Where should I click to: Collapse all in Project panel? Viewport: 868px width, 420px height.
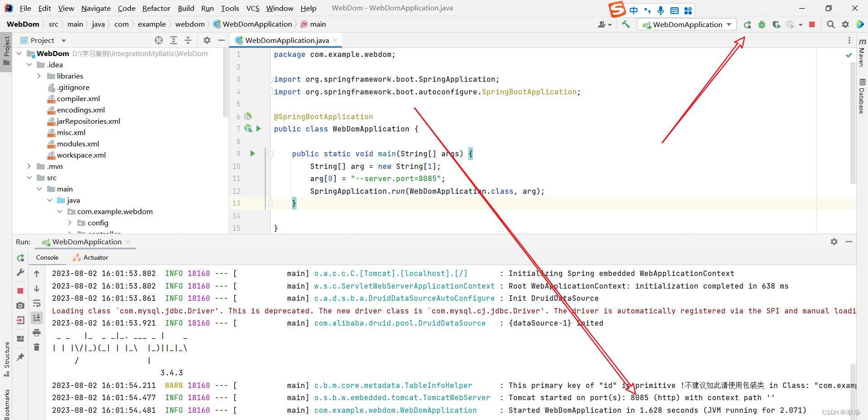pos(188,40)
